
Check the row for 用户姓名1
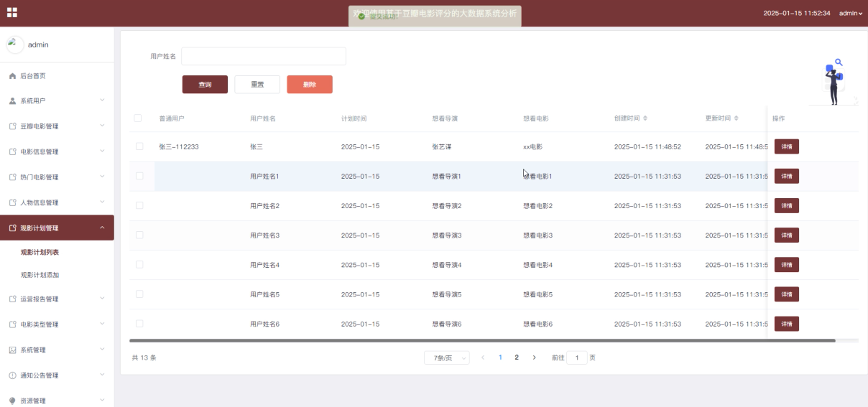tap(139, 176)
